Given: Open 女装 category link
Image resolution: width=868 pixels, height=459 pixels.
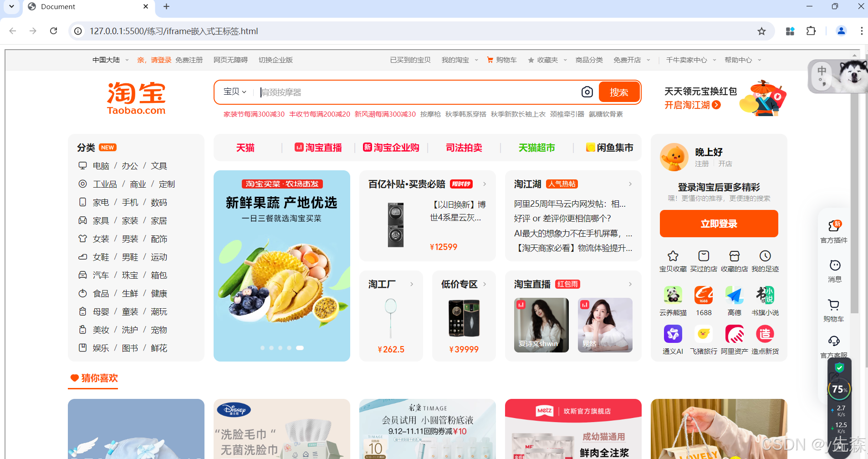Looking at the screenshot, I should (101, 239).
